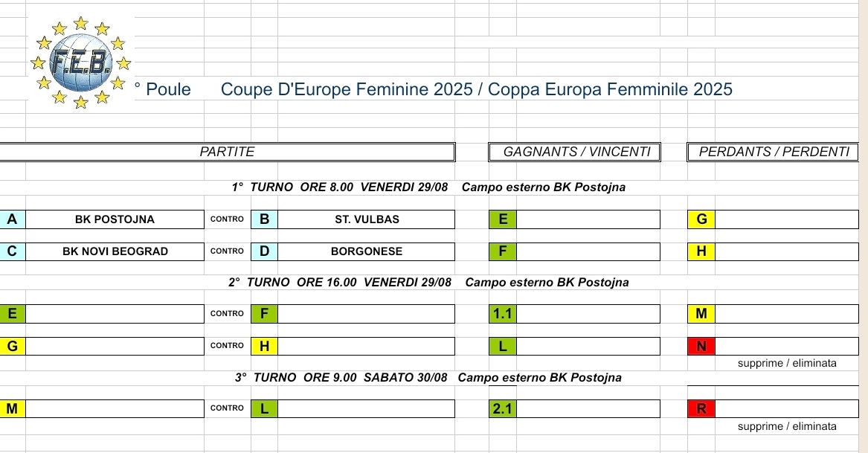Click the CONTRO cell between A and B
The image size is (868, 453).
coord(227,219)
